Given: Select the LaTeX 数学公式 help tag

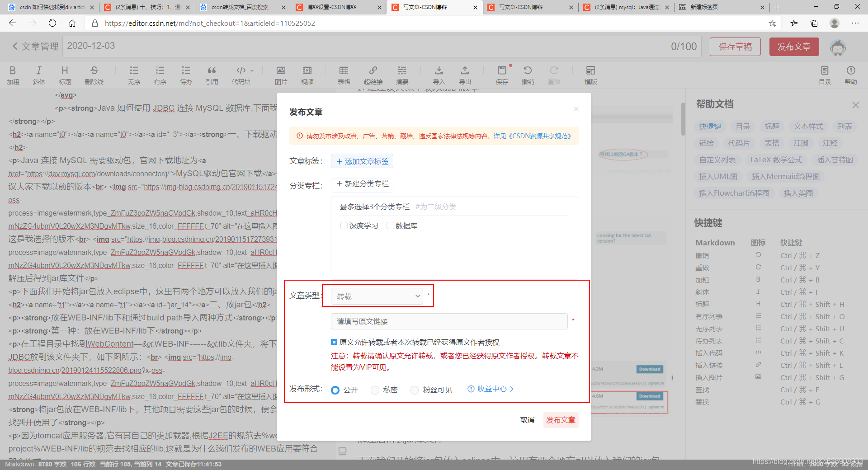Looking at the screenshot, I should pyautogui.click(x=776, y=160).
